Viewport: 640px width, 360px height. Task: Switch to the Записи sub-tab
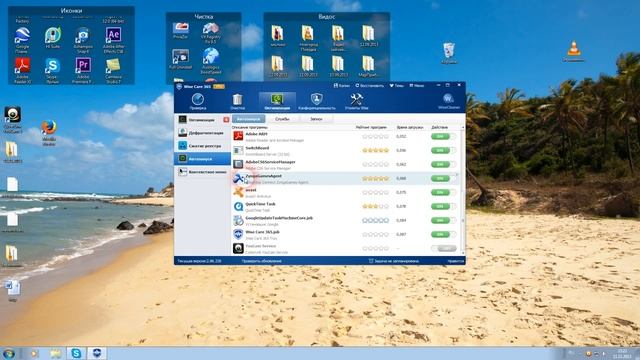click(316, 119)
